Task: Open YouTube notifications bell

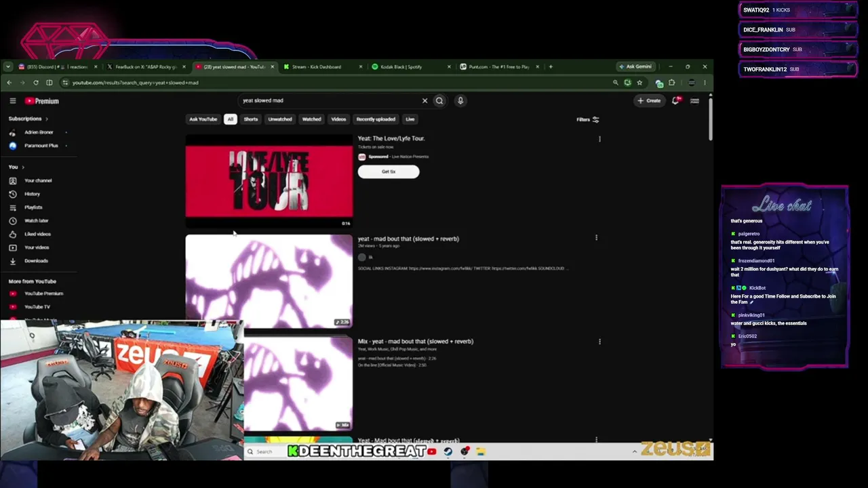Action: [676, 101]
